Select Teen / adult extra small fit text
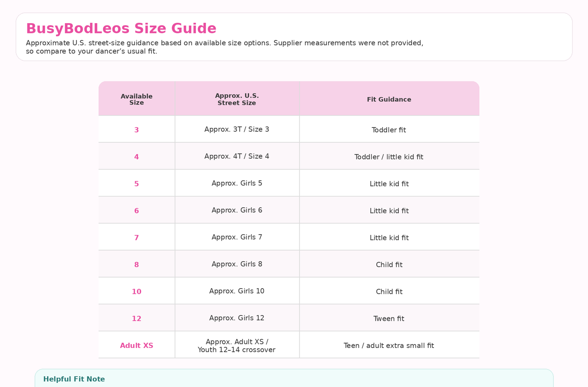The image size is (588, 387). pos(389,346)
